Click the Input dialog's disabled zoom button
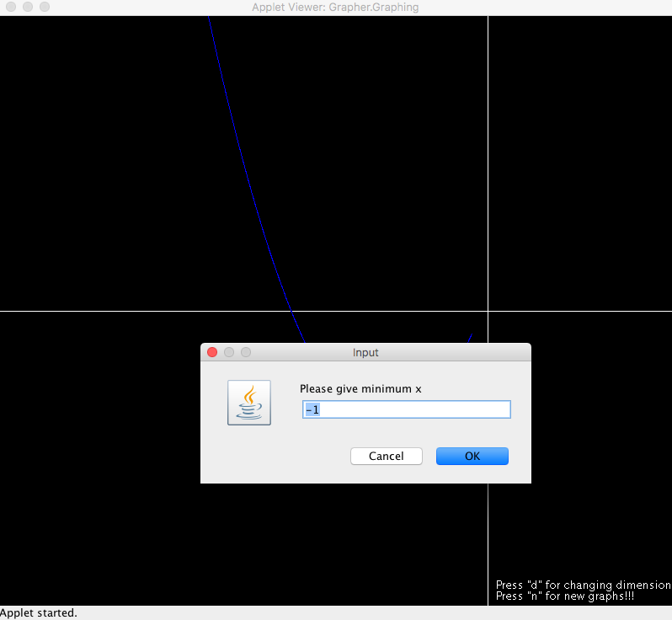This screenshot has width=672, height=620. coord(246,352)
